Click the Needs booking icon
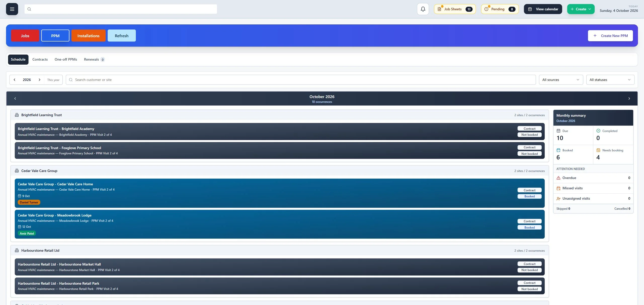The height and width of the screenshot is (305, 644). (598, 150)
